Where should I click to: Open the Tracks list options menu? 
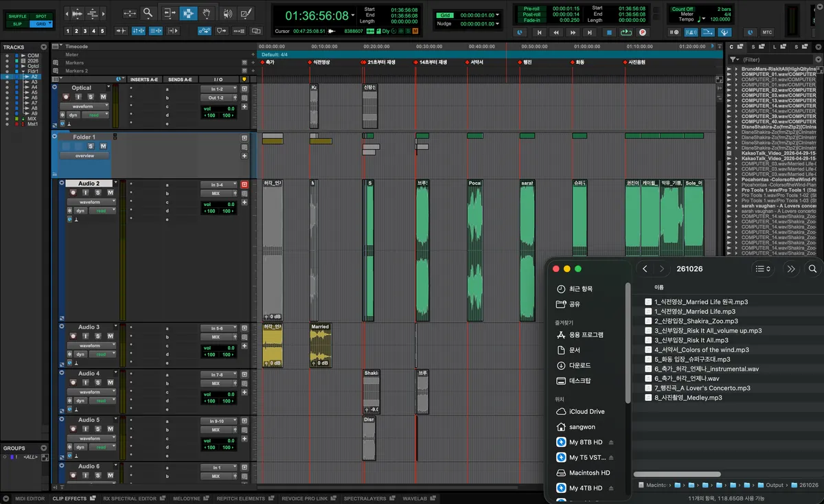click(x=44, y=47)
